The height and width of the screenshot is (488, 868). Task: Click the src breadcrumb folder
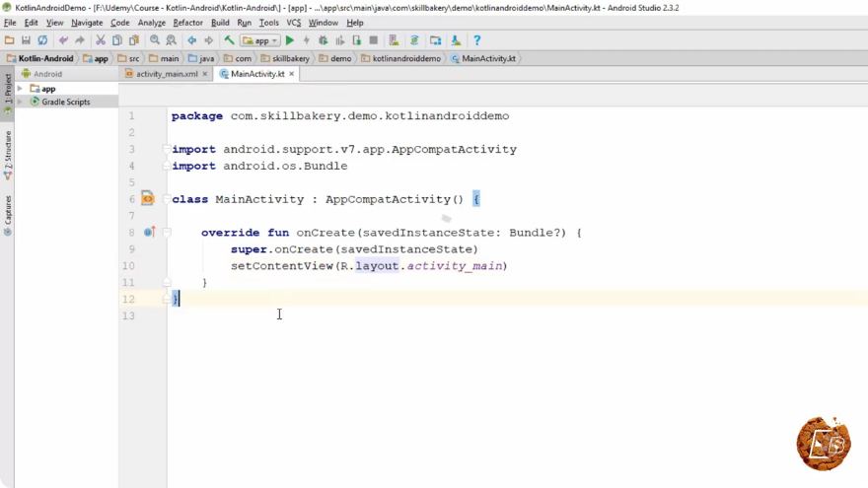pos(129,58)
